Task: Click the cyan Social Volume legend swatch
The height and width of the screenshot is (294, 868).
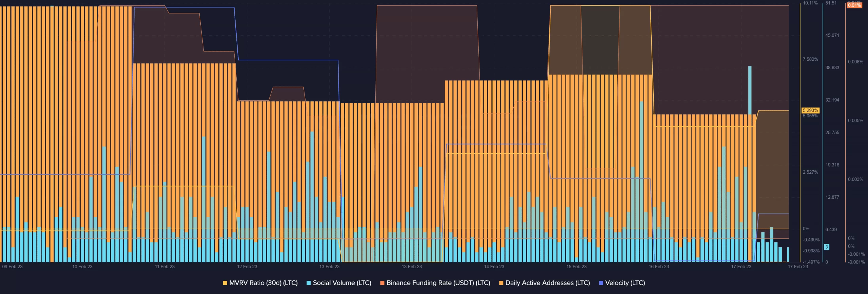Action: pyautogui.click(x=309, y=283)
